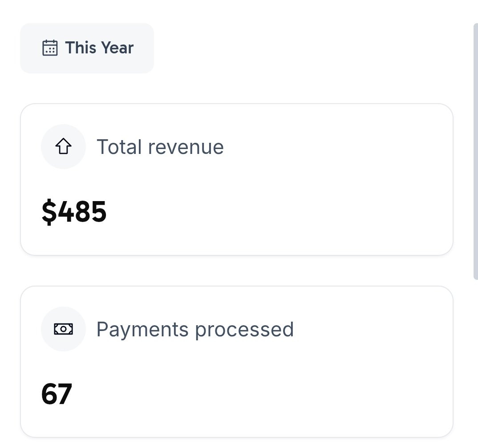Click the calendar icon beside This Year
Screen dimensions: 478x448
[x=50, y=48]
